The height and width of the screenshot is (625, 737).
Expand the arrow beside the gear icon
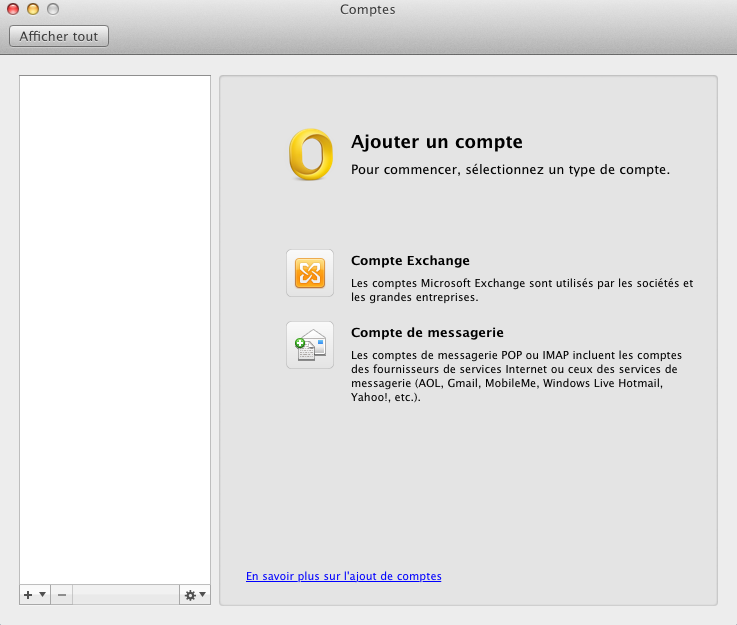[x=203, y=595]
